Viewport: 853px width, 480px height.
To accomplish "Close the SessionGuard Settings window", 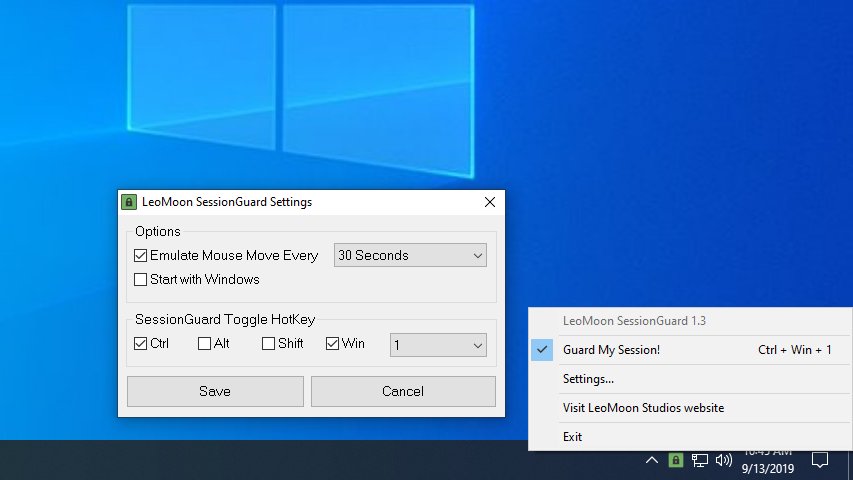I will [x=490, y=202].
